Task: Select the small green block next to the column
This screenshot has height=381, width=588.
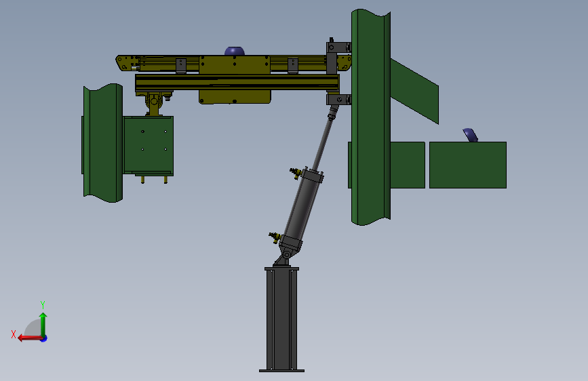Action: pyautogui.click(x=408, y=165)
